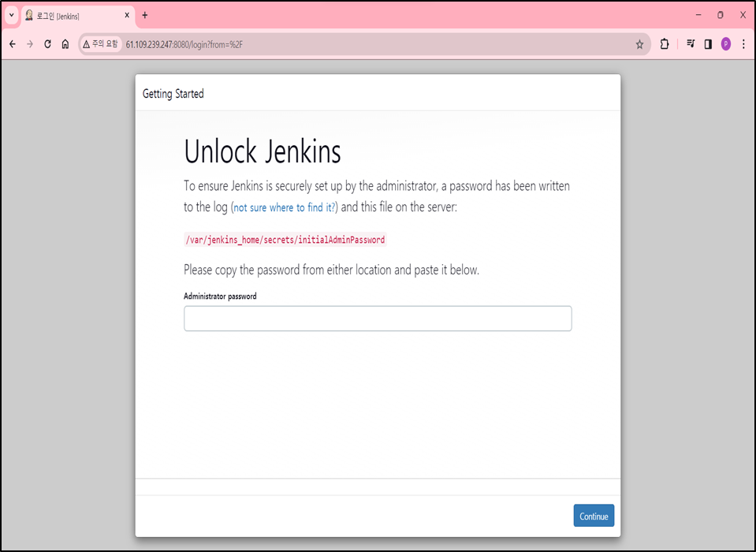
Task: Click the browser forward arrow
Action: pos(30,44)
